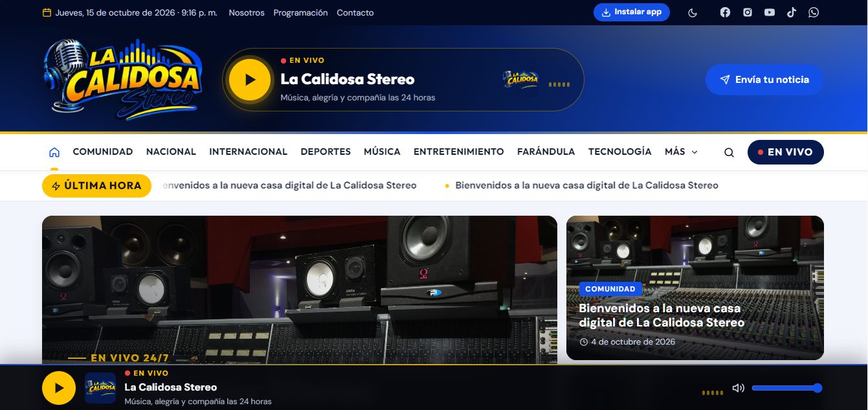This screenshot has width=868, height=410.
Task: Open the TikTok social icon
Action: tap(792, 12)
